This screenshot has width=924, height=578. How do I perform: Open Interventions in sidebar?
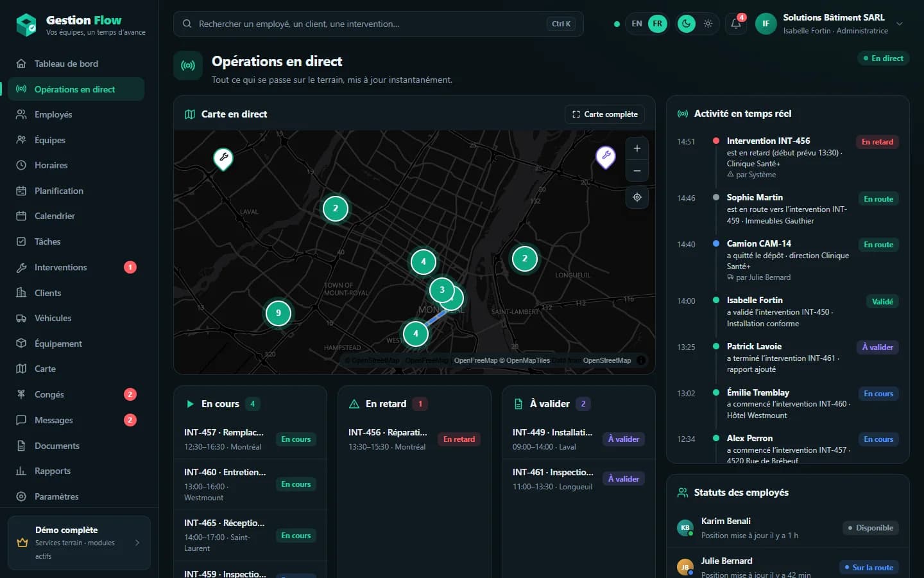click(x=76, y=267)
